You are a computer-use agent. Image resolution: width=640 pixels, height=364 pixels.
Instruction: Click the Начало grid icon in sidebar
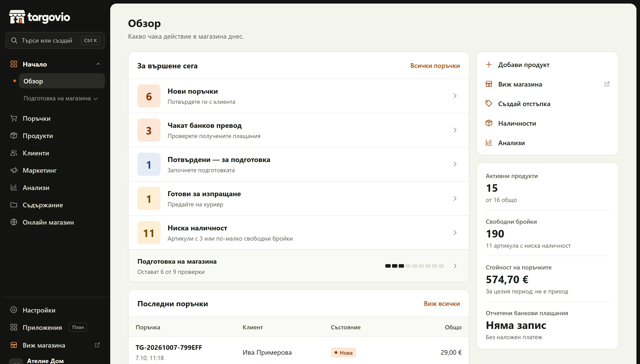click(14, 64)
